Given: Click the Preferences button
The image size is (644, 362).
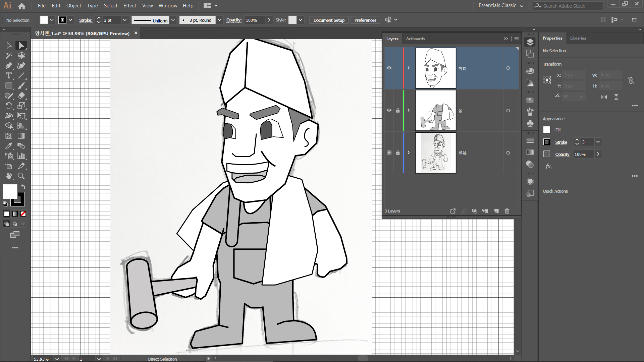Looking at the screenshot, I should [365, 20].
